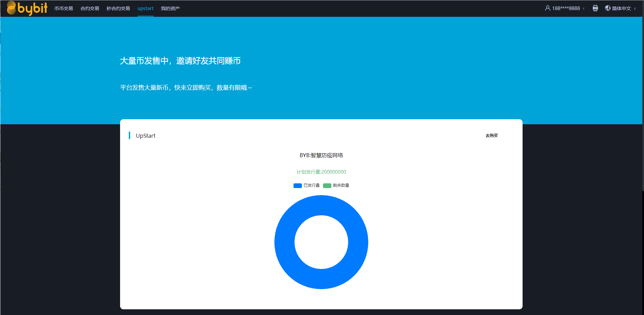Screen dimensions: 644x315
Task: Click the user profile icon
Action: tap(547, 8)
